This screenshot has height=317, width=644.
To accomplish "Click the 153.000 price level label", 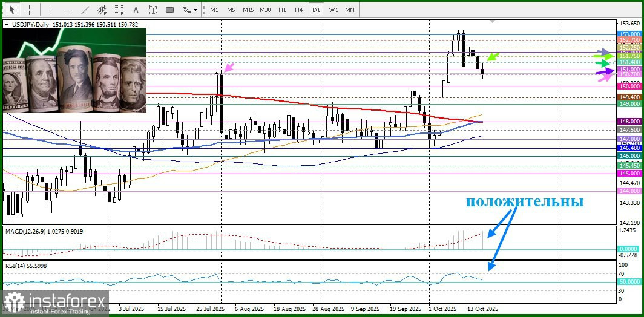I will click(629, 34).
